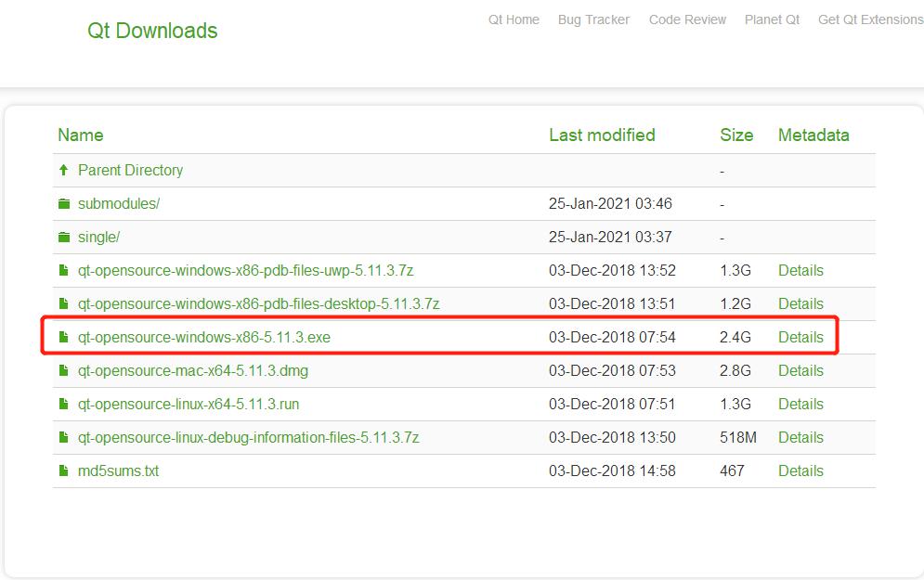Sort the listing by Size column header
Screen dimensions: 924x580
coord(736,135)
